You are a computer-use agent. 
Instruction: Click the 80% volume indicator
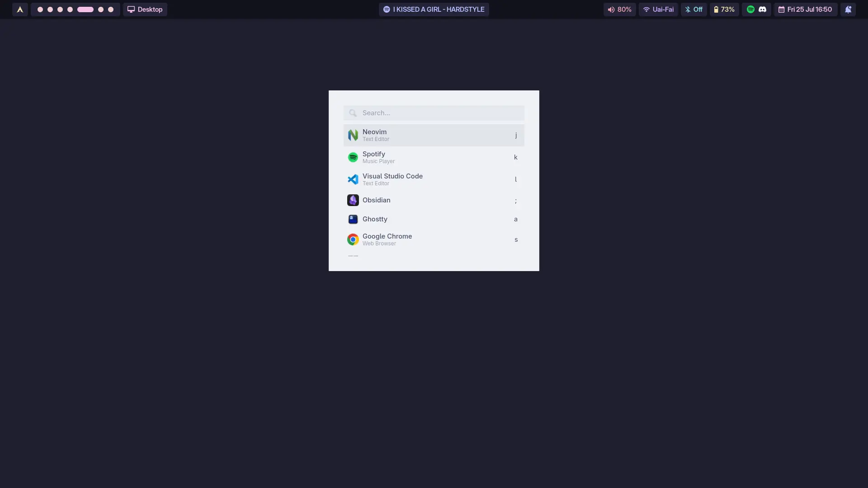(619, 9)
